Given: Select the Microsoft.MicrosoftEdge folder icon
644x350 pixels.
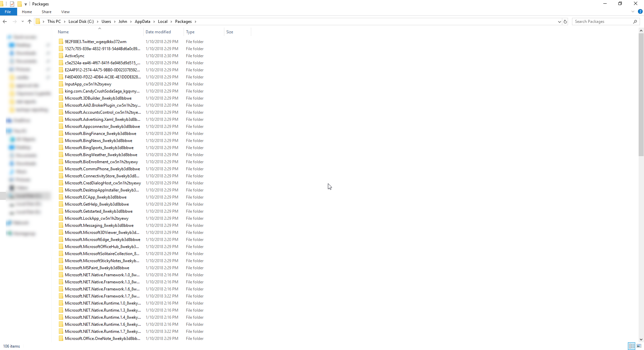Looking at the screenshot, I should click(61, 240).
